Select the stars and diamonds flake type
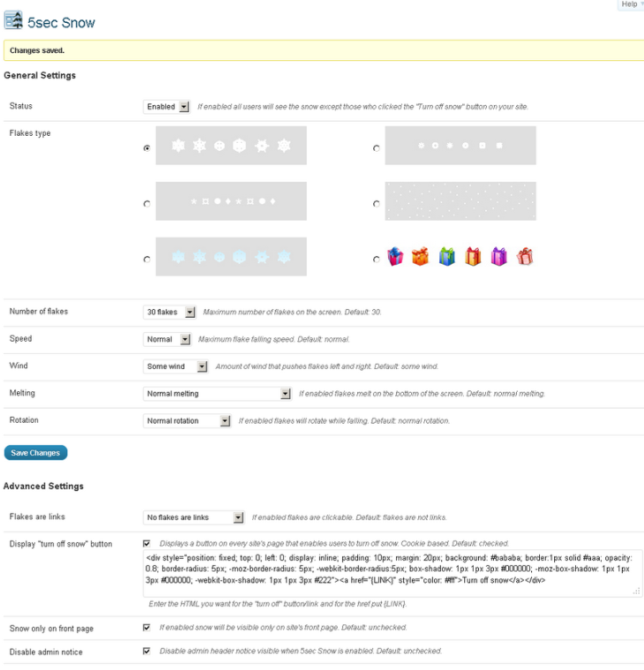Viewport: 644px width, 670px height. 147,204
